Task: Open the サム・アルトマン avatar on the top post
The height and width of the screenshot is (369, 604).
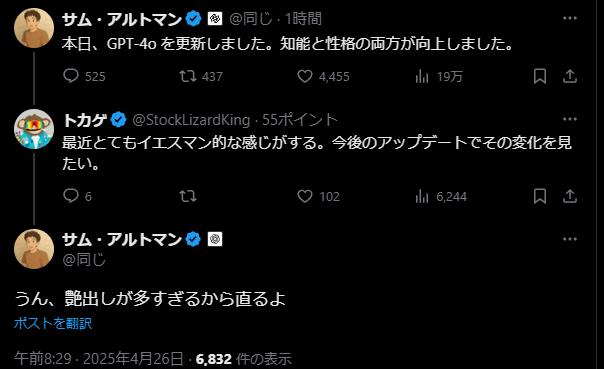Action: click(x=34, y=28)
